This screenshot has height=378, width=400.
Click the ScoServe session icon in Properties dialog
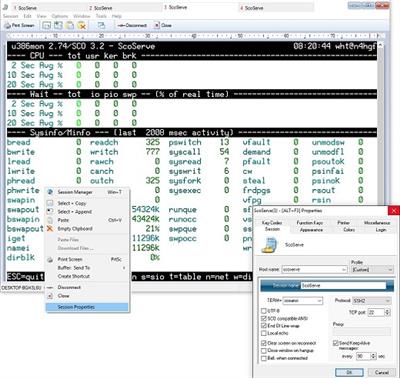[269, 245]
